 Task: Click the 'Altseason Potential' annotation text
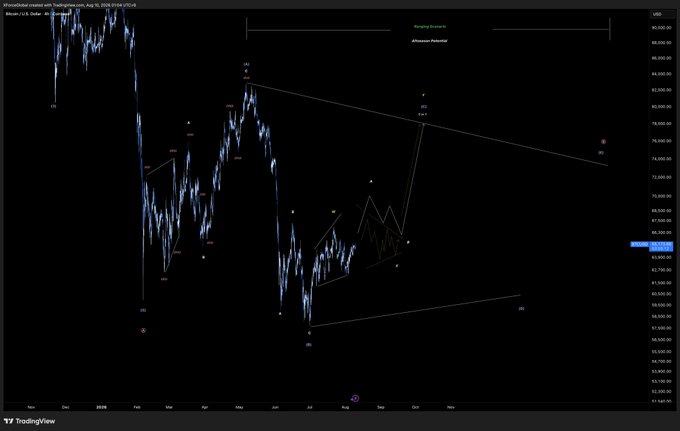[429, 41]
